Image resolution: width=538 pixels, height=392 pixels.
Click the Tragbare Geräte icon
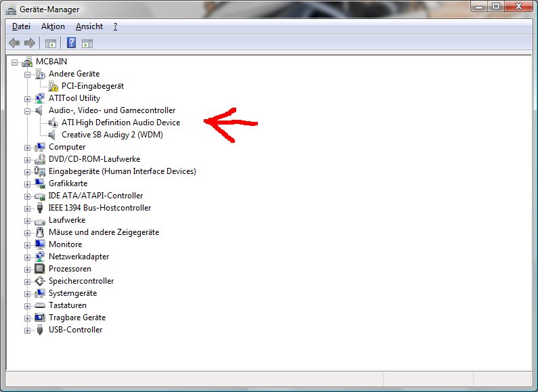point(40,318)
